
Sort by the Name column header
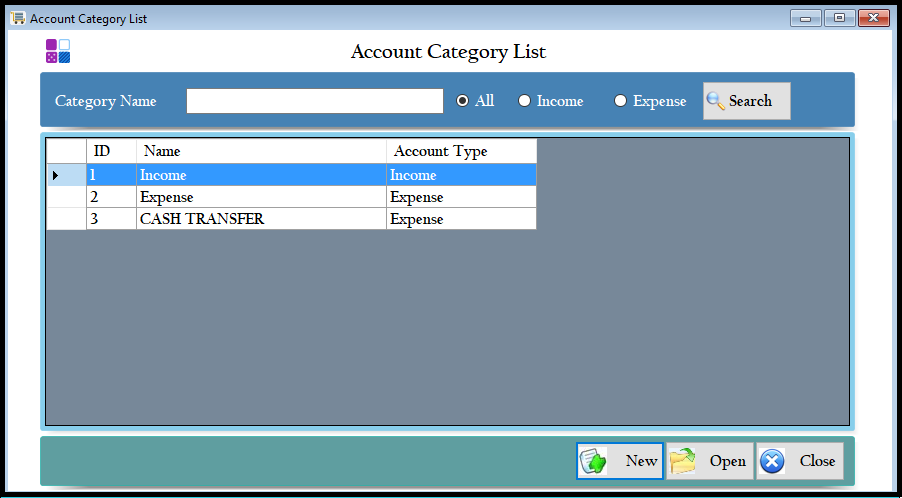(x=261, y=151)
